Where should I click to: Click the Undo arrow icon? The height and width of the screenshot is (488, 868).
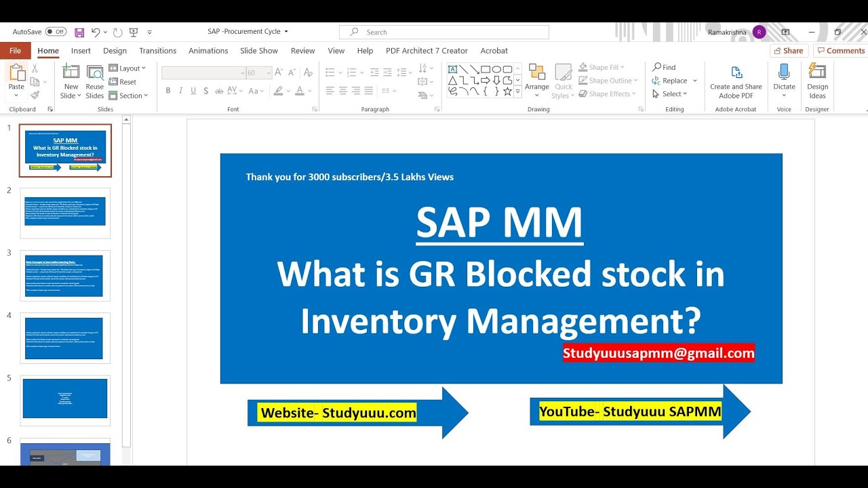point(95,32)
